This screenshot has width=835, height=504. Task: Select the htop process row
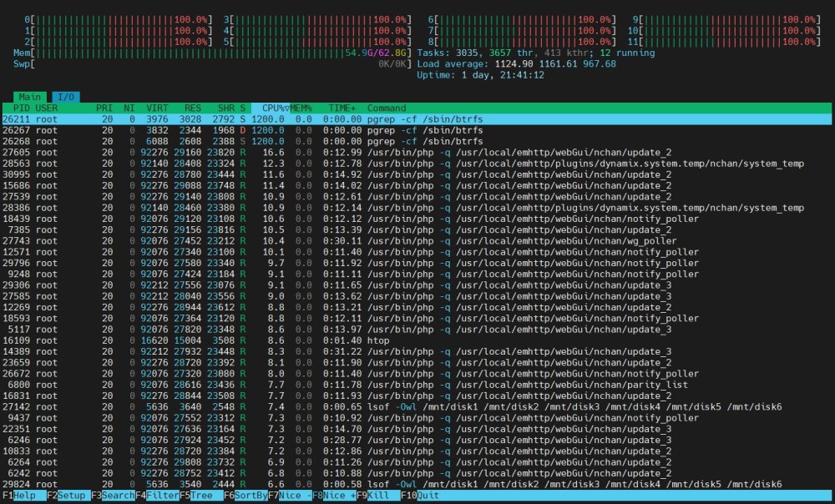point(417,340)
